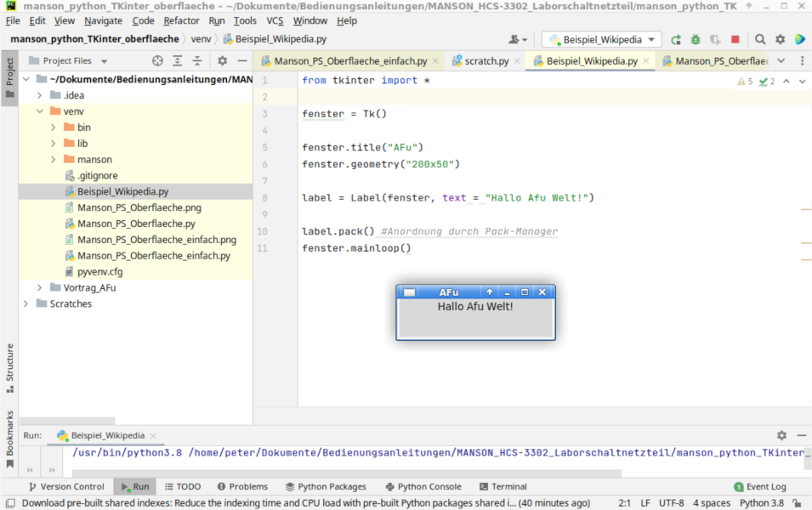Show the warnings indicator with 5 problems

click(745, 82)
